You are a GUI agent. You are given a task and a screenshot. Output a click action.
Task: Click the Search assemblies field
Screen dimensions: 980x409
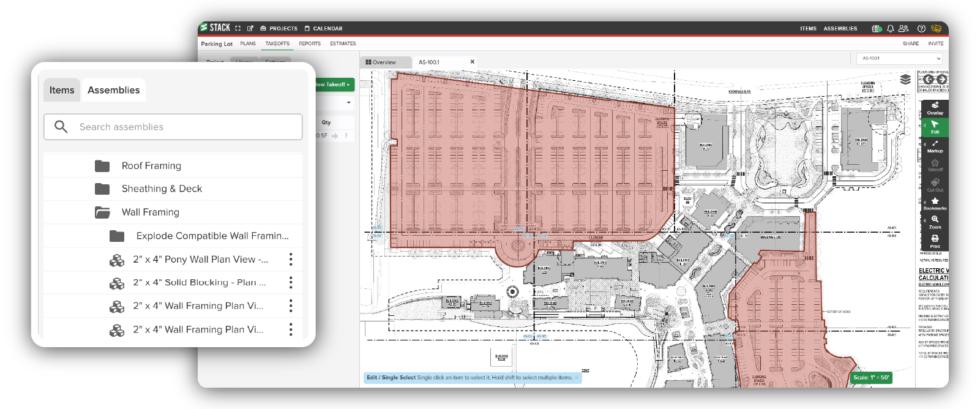pos(173,127)
